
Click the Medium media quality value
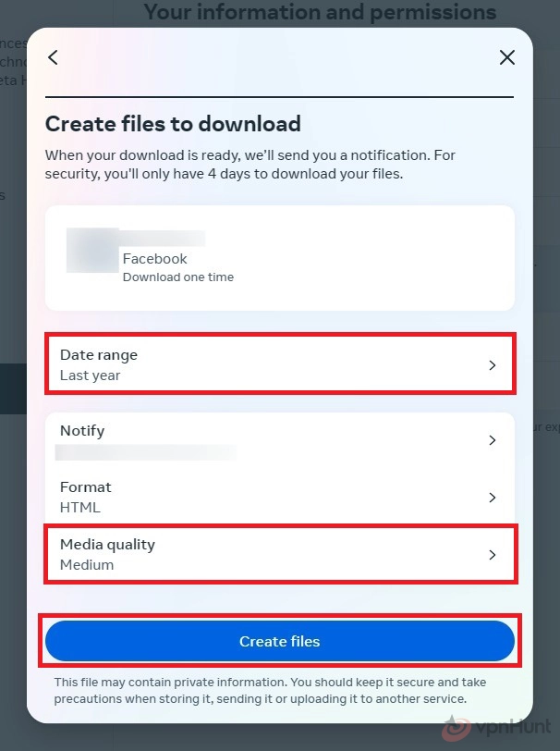tap(87, 565)
